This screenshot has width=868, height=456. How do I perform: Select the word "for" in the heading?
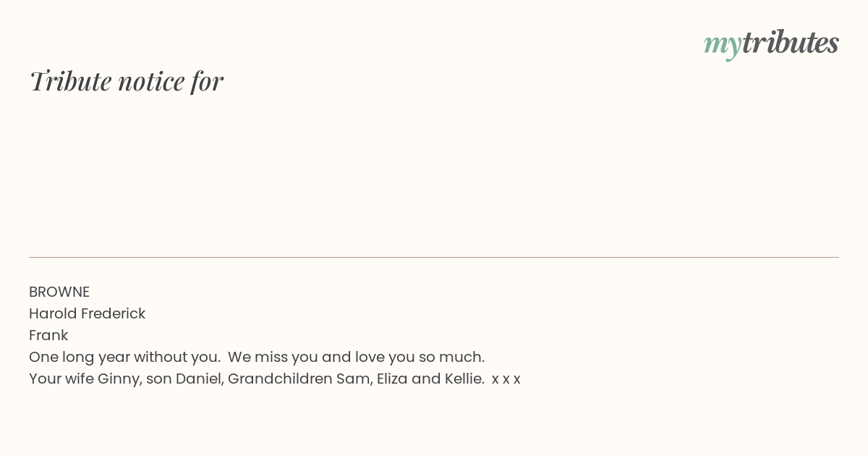point(208,81)
